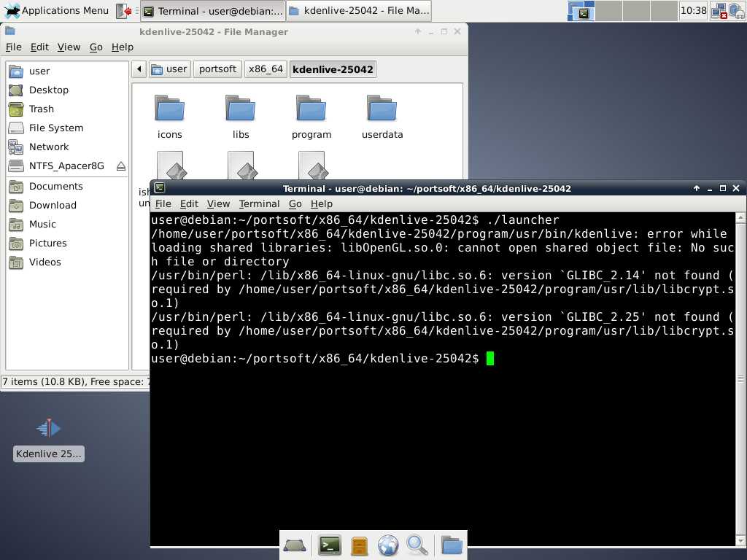Launch web browser from the dock
747x560 pixels.
388,545
